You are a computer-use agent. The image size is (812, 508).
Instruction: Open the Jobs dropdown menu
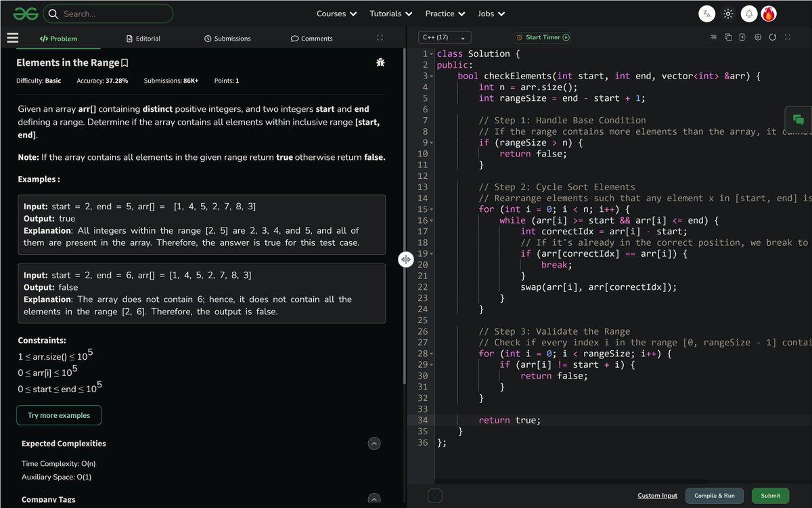coord(491,14)
